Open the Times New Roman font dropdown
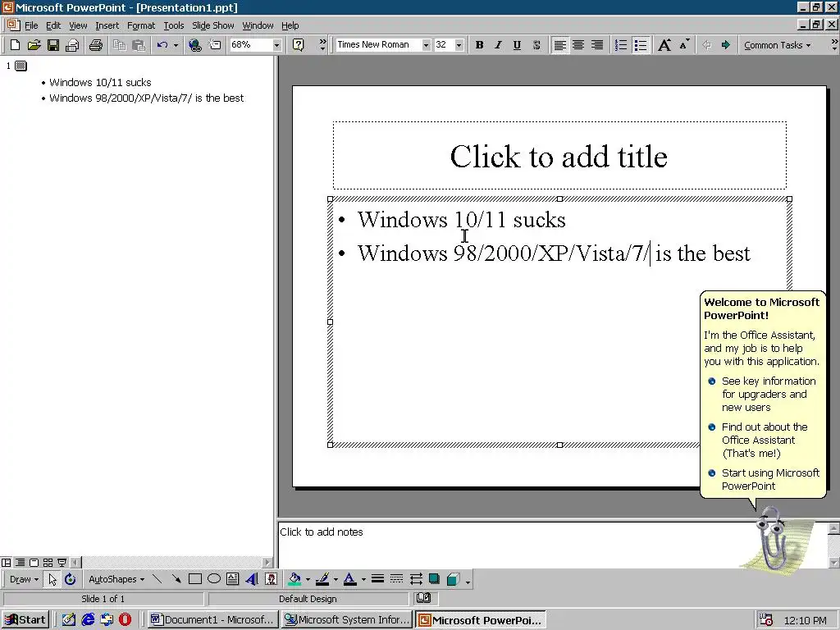This screenshot has height=630, width=840. tap(426, 45)
